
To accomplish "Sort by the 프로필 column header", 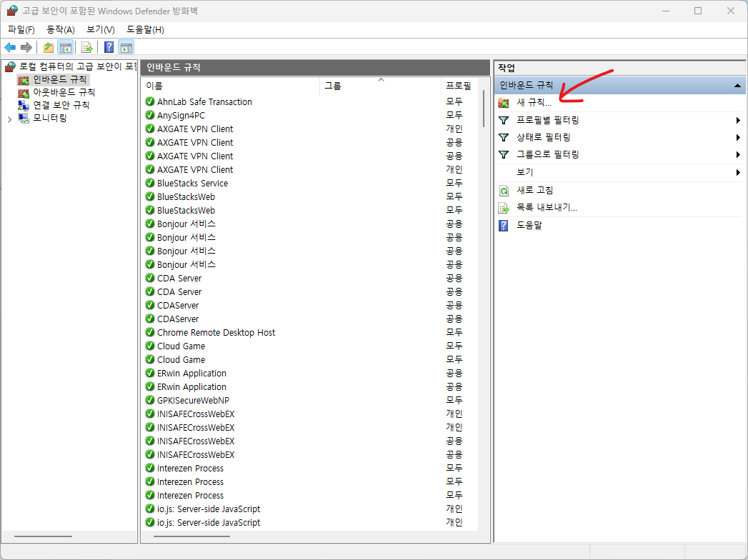I will coord(459,86).
